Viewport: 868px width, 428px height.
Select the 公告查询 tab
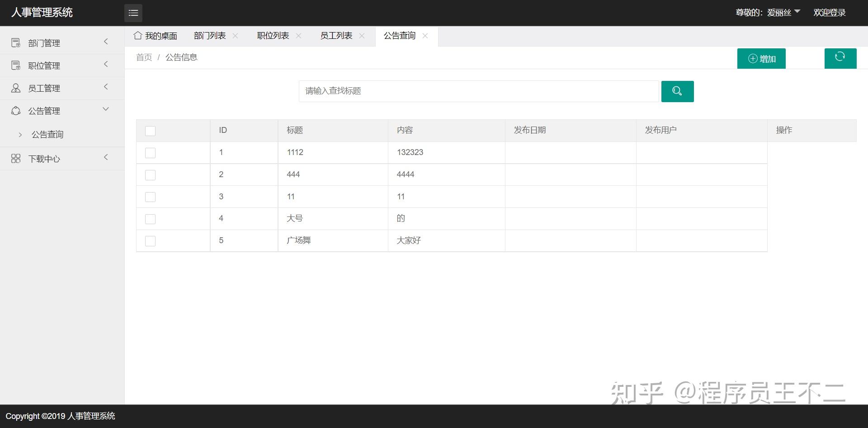pyautogui.click(x=400, y=36)
